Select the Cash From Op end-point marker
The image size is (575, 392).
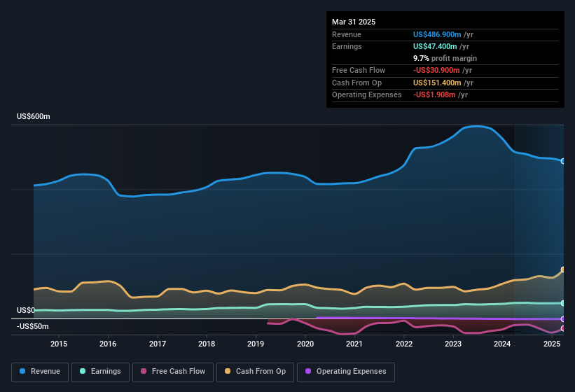point(563,269)
